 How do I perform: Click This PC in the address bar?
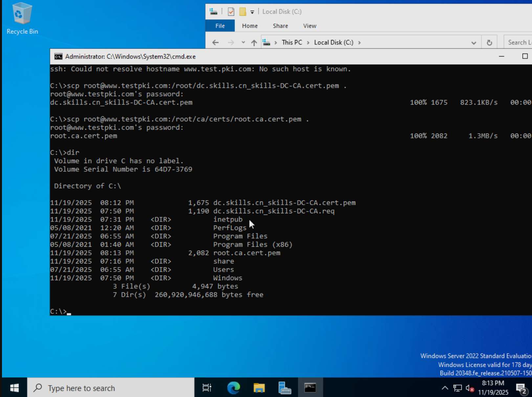pyautogui.click(x=292, y=42)
